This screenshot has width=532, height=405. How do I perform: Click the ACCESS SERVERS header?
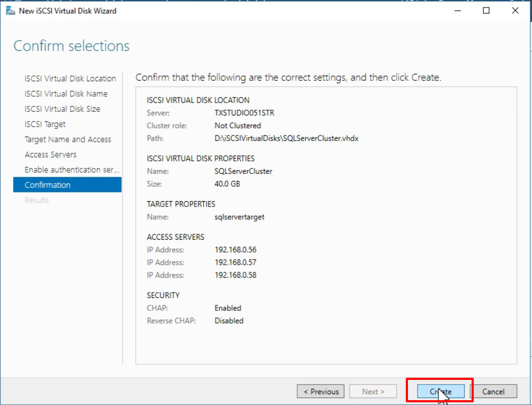175,237
